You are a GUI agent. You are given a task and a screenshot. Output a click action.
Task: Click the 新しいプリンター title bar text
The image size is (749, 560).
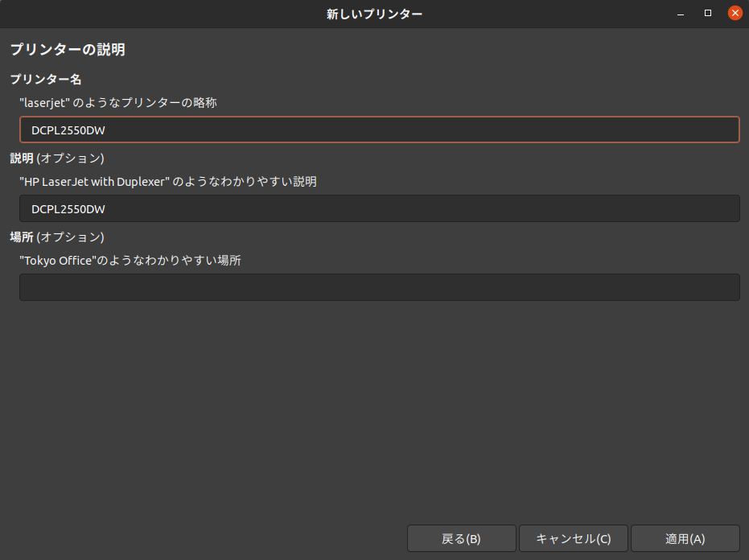[374, 14]
